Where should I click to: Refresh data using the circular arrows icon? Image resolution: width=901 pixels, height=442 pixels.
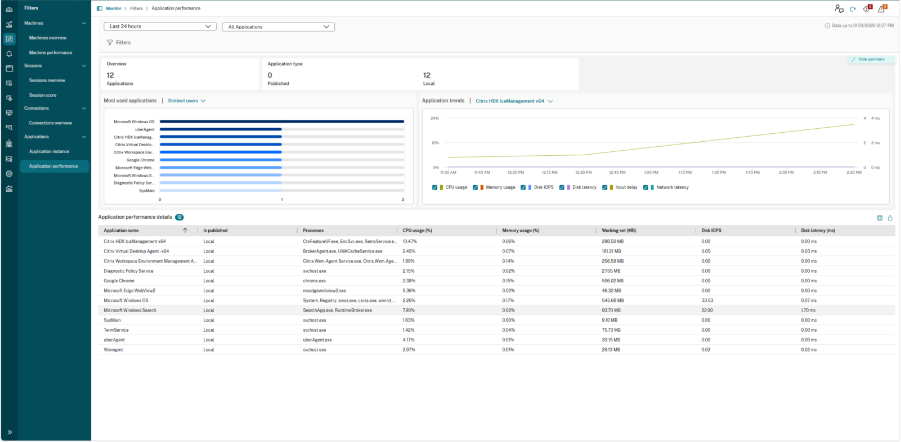[x=853, y=9]
